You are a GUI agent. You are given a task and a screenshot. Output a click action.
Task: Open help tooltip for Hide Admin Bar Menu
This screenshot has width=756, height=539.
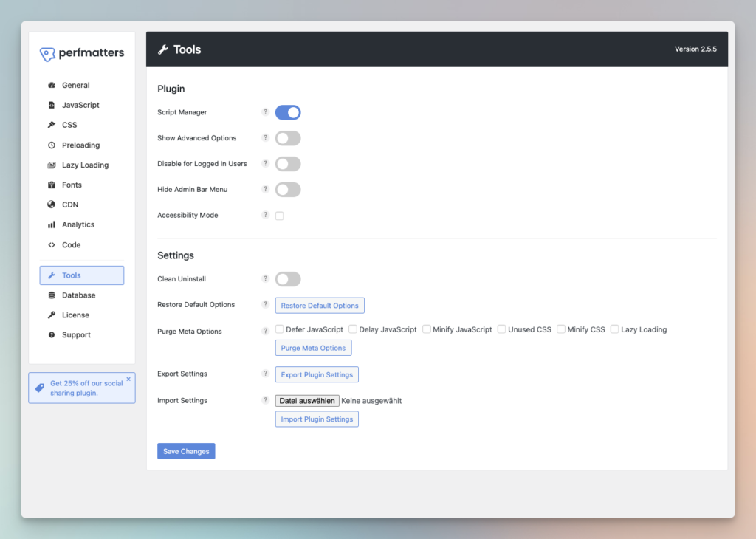pyautogui.click(x=265, y=189)
